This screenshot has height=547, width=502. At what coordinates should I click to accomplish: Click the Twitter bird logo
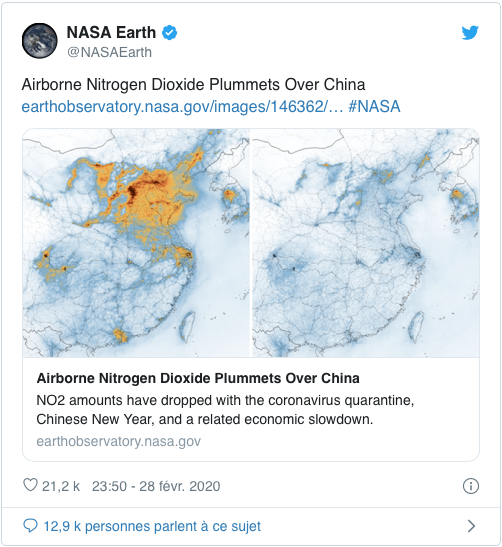[470, 33]
